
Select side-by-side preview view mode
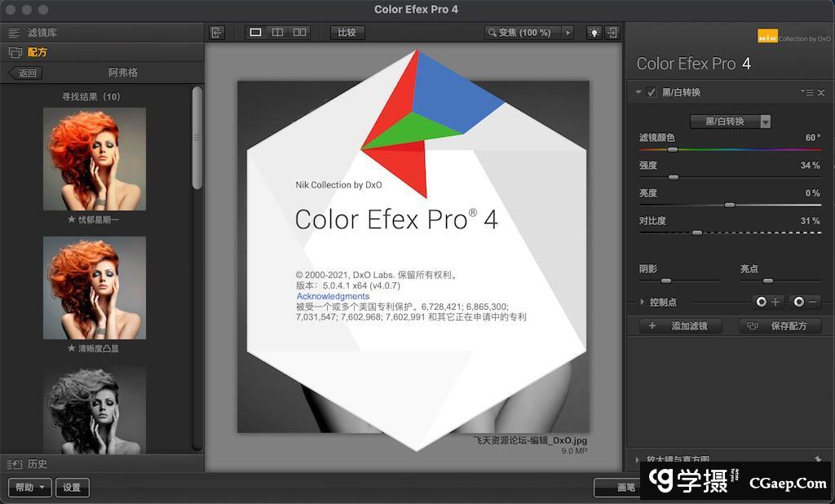coord(299,33)
